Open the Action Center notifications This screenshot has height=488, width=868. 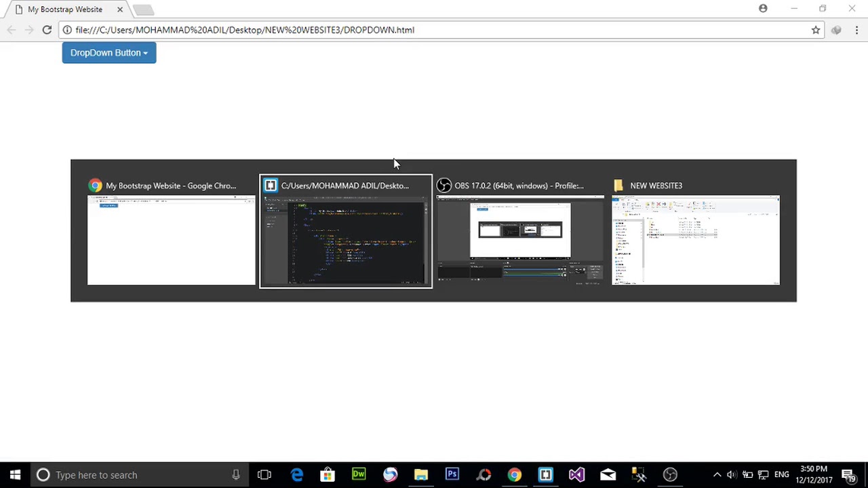click(848, 474)
